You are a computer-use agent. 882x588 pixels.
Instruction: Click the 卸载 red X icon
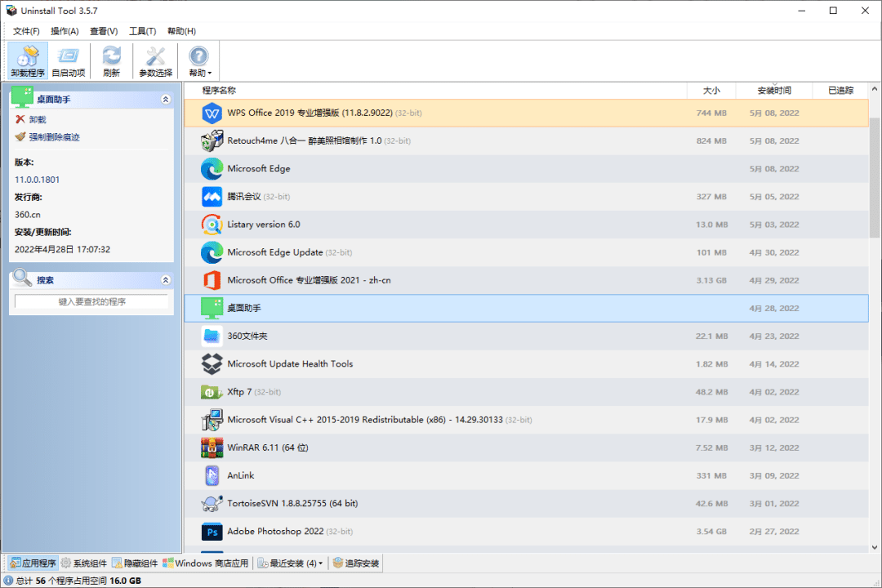20,119
